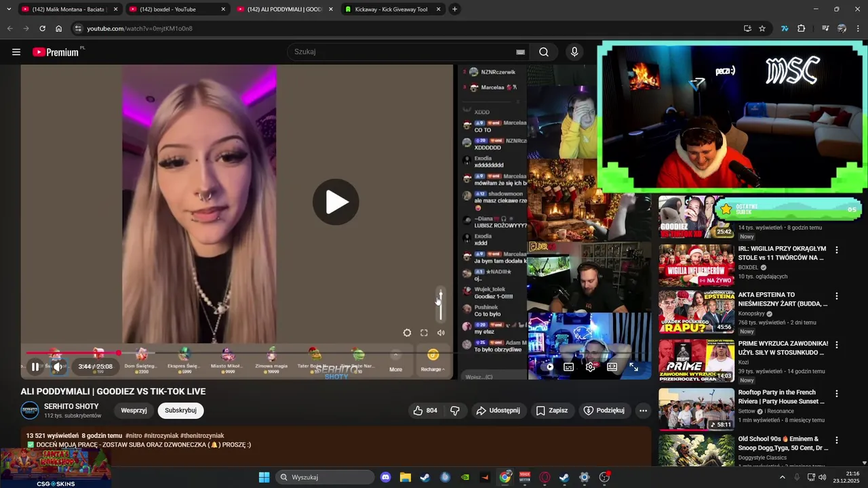Open Akta Epsteina video thumbnail
The height and width of the screenshot is (488, 868).
696,312
